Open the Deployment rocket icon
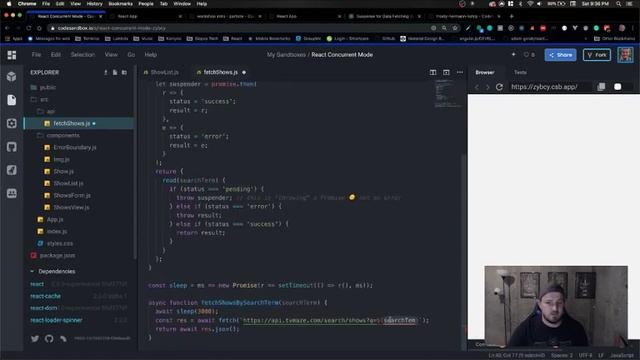Viewport: 640px width, 360px height. click(x=12, y=170)
